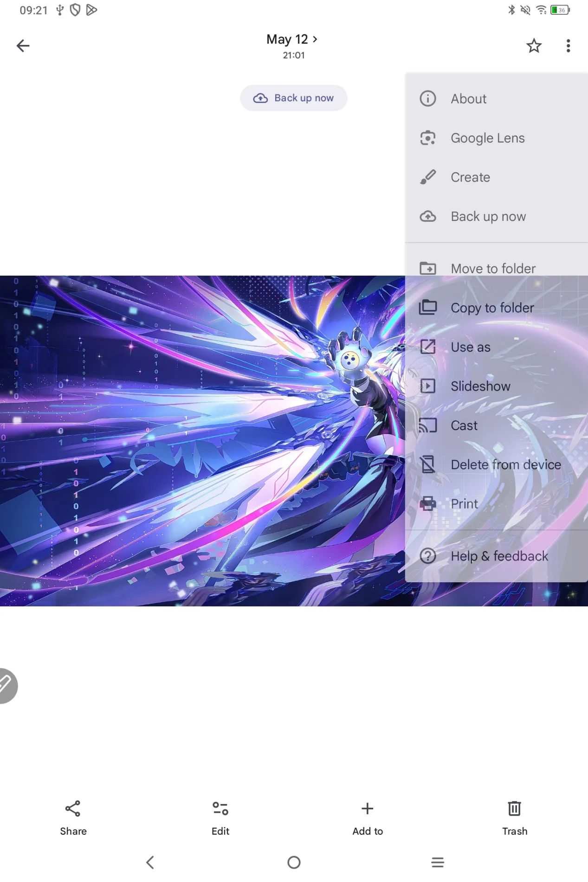Expand the May 12 date details

292,39
